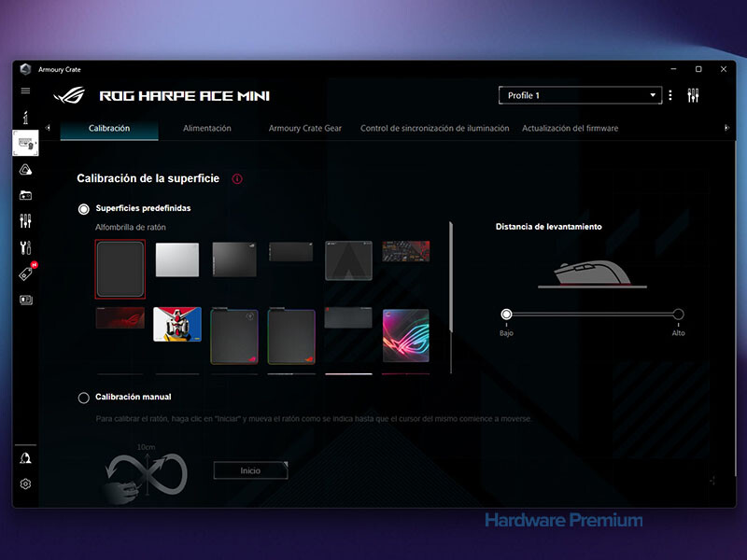Click the Distancia de levantamiento label
The height and width of the screenshot is (560, 747).
[549, 227]
